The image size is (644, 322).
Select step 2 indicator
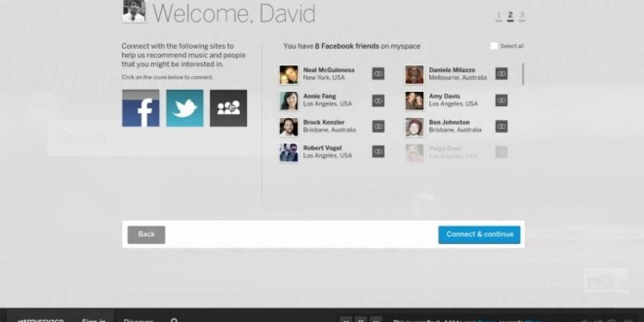pos(510,16)
